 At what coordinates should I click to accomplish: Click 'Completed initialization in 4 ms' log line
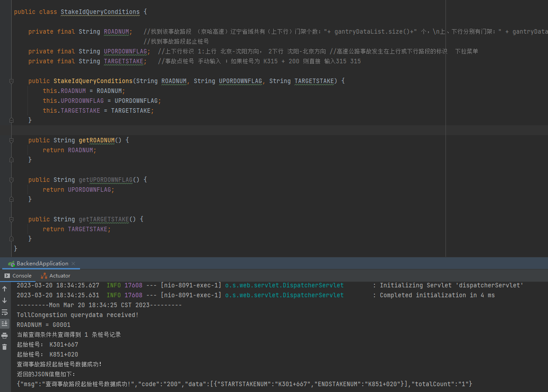(256, 295)
